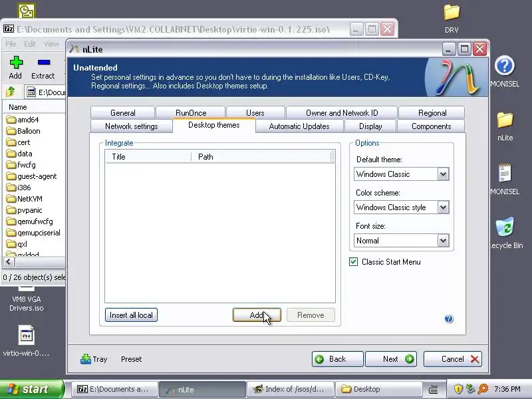Click the nLite title bar logo icon
This screenshot has height=399, width=532.
pyautogui.click(x=74, y=49)
